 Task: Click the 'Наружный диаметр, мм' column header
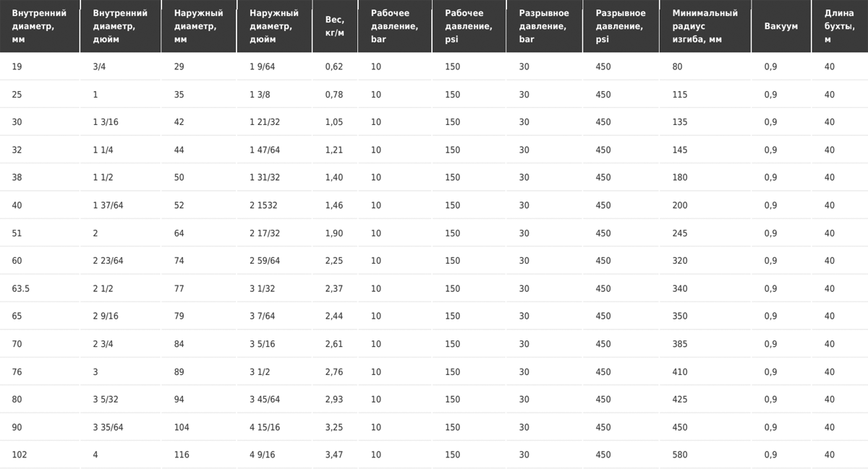pos(199,26)
